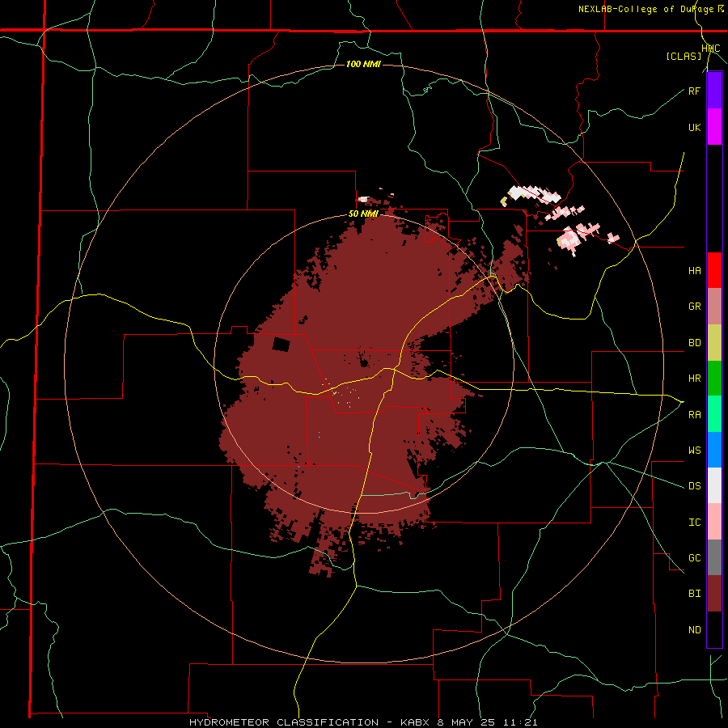Click the GC legend label
Image resolution: width=728 pixels, height=728 pixels.
[694, 557]
